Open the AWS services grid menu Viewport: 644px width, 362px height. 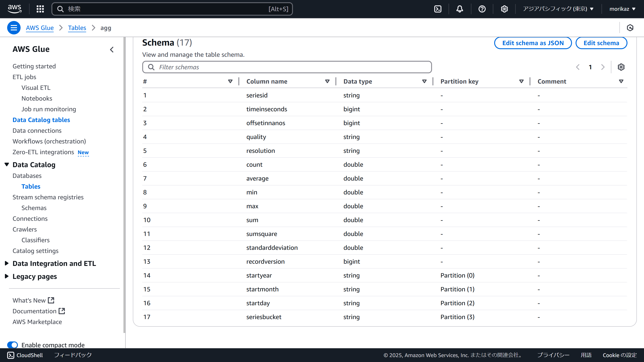40,9
